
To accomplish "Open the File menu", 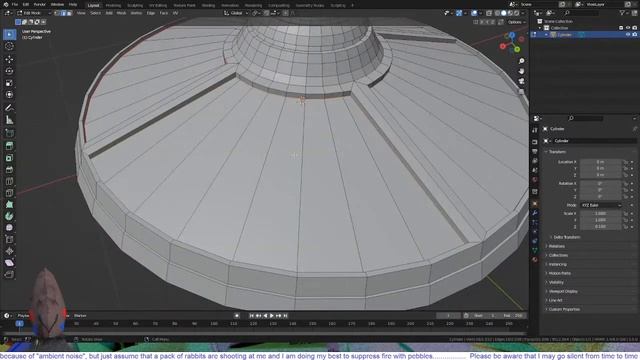I will tap(15, 4).
